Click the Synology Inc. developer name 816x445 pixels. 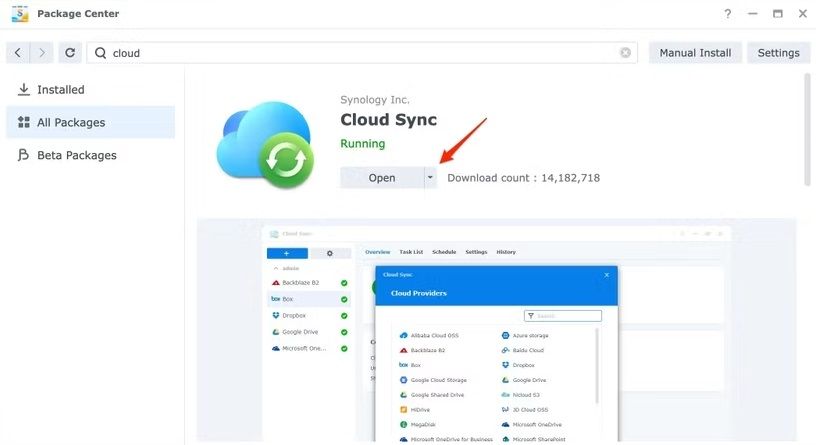375,99
